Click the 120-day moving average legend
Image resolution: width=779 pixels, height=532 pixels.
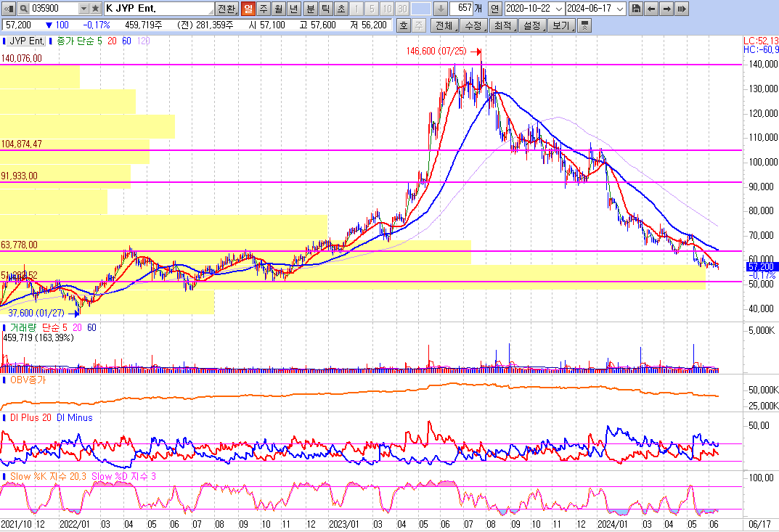point(143,41)
